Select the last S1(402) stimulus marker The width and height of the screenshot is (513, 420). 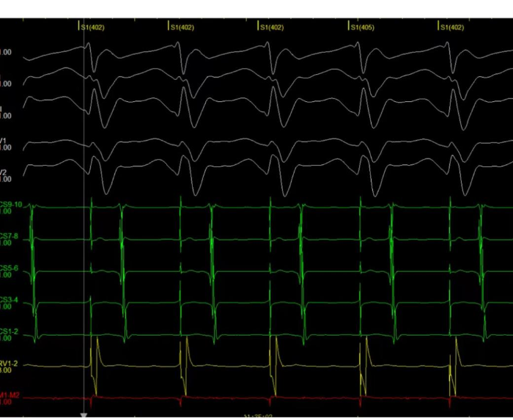(x=454, y=27)
